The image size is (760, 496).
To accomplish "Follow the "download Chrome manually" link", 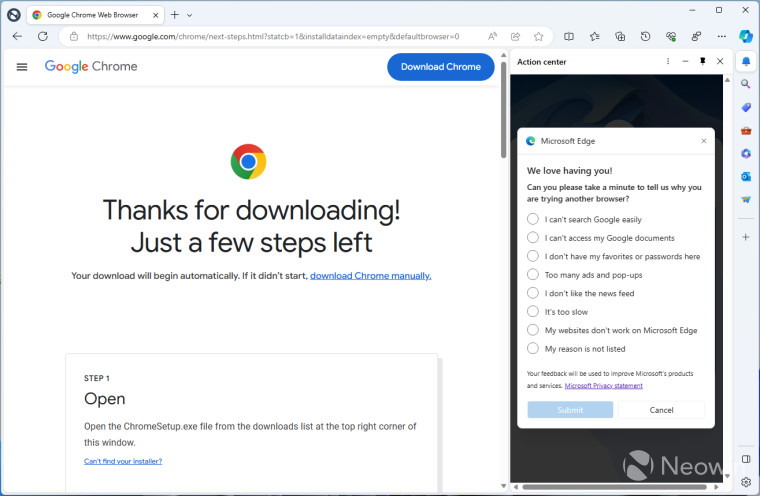I will [370, 275].
